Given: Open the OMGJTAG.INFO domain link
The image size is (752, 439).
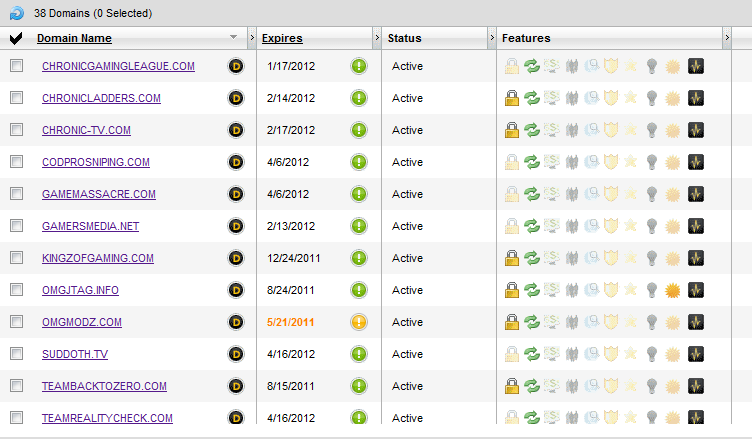Looking at the screenshot, I should 80,290.
